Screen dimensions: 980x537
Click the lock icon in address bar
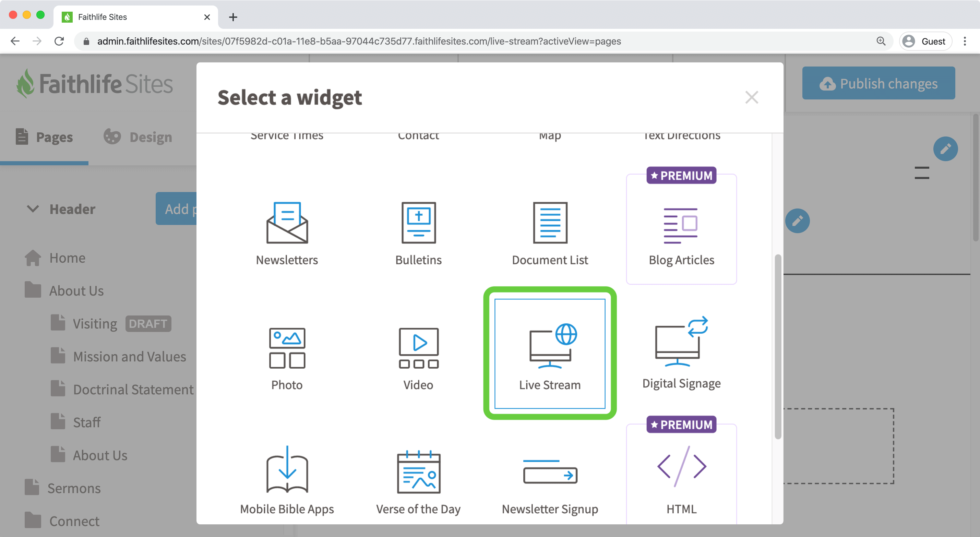pyautogui.click(x=86, y=41)
